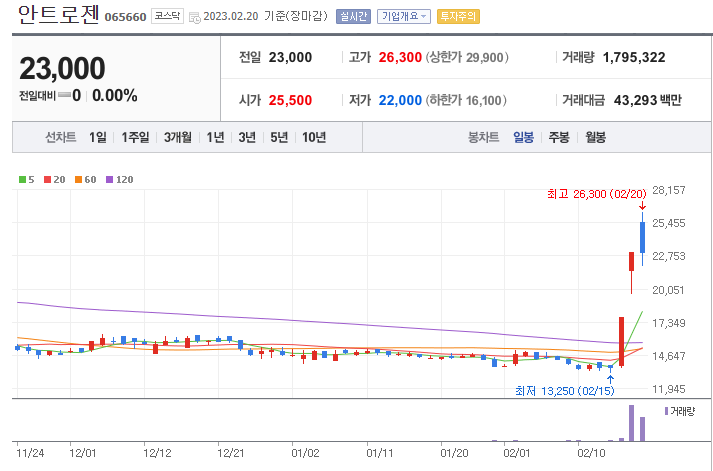Click the 저가 value 22,000
Screen dimensions: 713x471
tap(400, 100)
